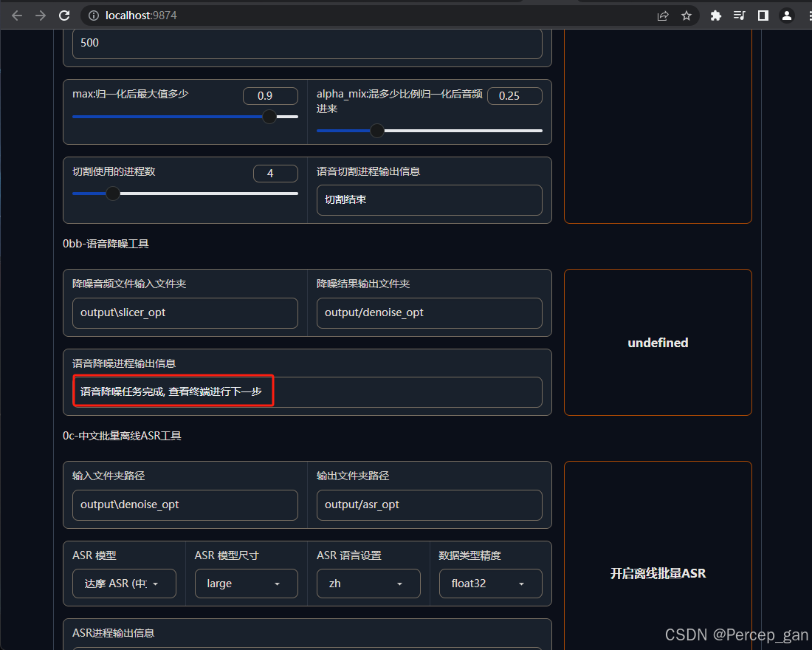Open the ASR 模型 dropdown
The width and height of the screenshot is (812, 650).
(x=124, y=584)
